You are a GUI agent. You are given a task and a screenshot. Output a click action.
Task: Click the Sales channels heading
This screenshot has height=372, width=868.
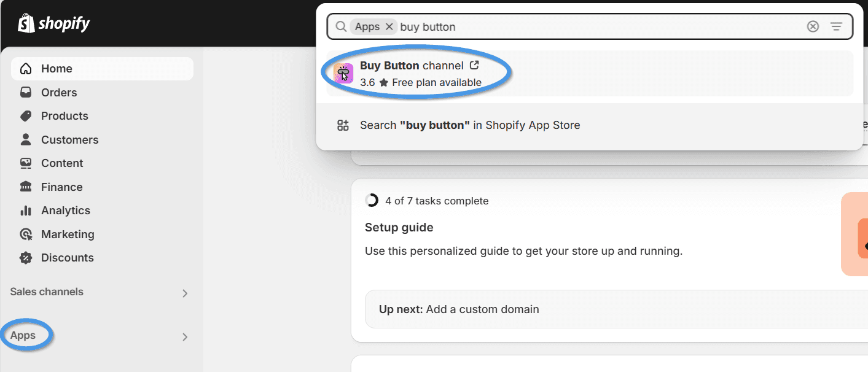tap(47, 292)
